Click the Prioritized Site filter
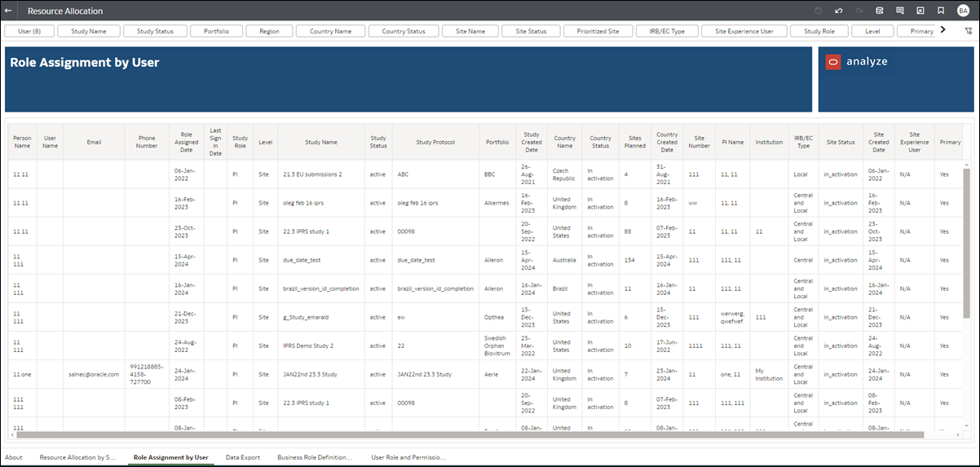The width and height of the screenshot is (980, 467). click(597, 31)
